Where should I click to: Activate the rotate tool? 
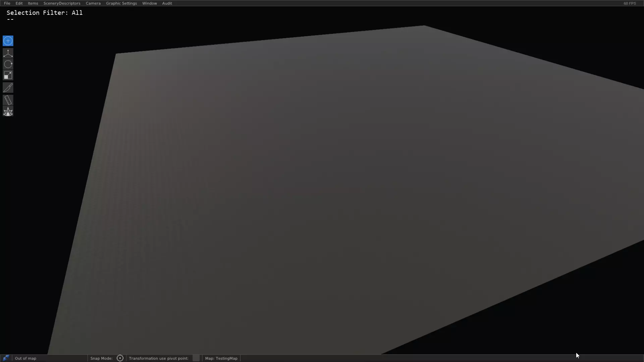(x=8, y=64)
